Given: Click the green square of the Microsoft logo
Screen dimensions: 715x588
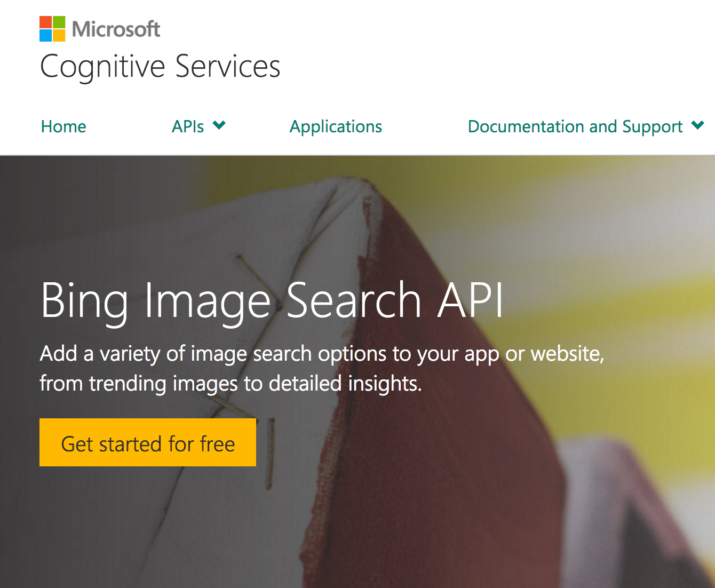Looking at the screenshot, I should click(x=59, y=22).
